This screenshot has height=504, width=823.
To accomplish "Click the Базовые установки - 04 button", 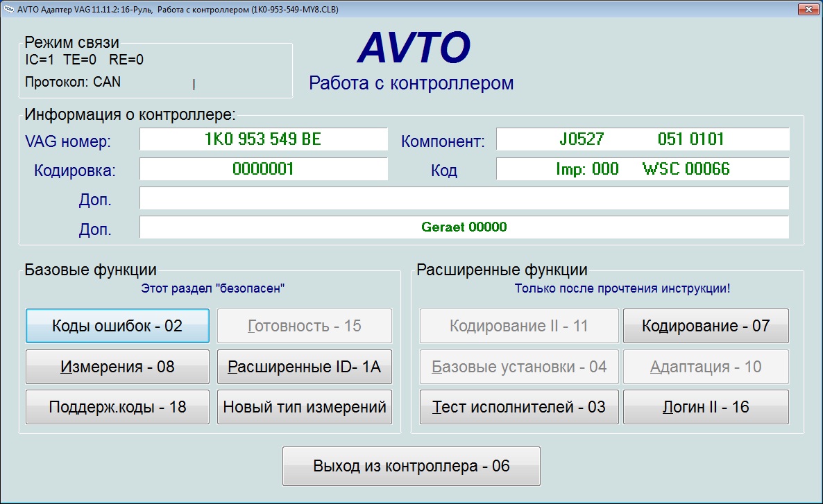I will 519,367.
